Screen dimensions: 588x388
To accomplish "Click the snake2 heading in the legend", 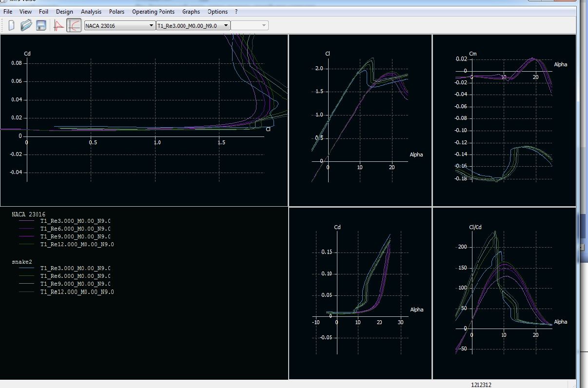I will tap(21, 262).
